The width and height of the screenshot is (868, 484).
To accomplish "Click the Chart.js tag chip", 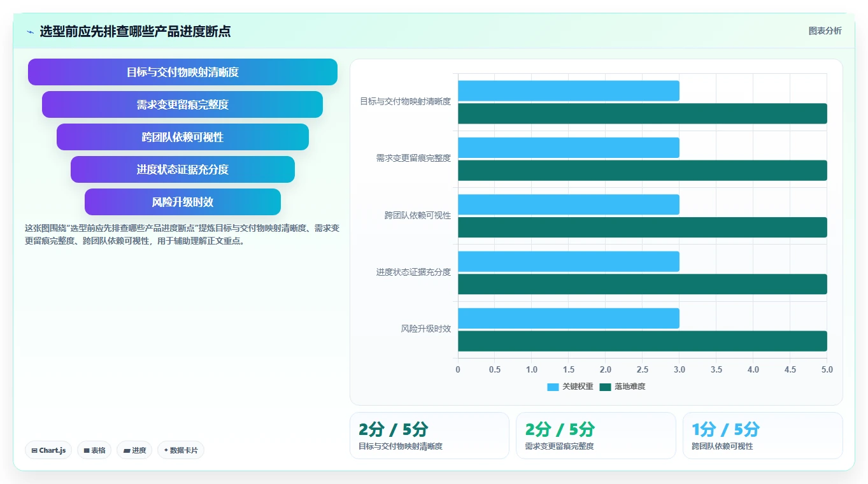I will pyautogui.click(x=49, y=450).
